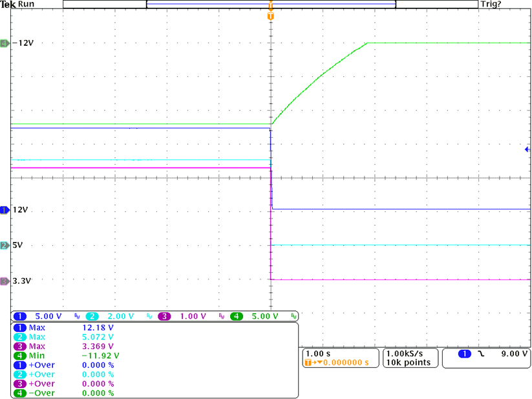Click the channel 3 marker labeled 3.3V
The width and height of the screenshot is (532, 399).
[5, 281]
